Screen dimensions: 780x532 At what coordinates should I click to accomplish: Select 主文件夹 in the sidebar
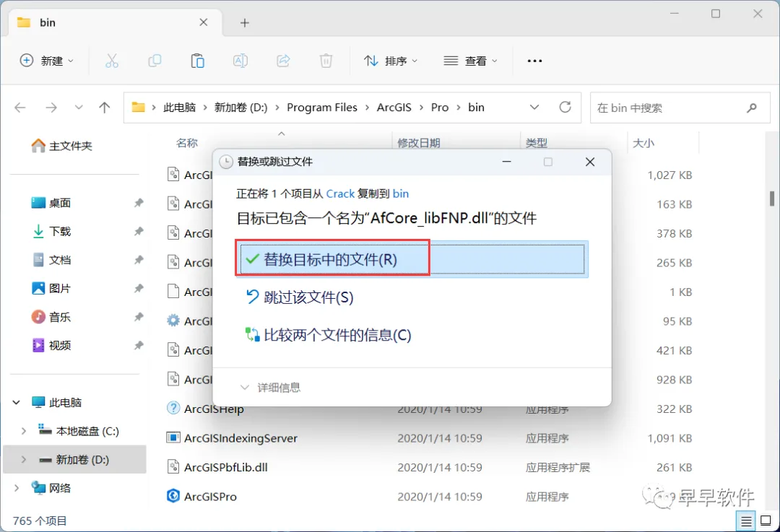[x=62, y=146]
